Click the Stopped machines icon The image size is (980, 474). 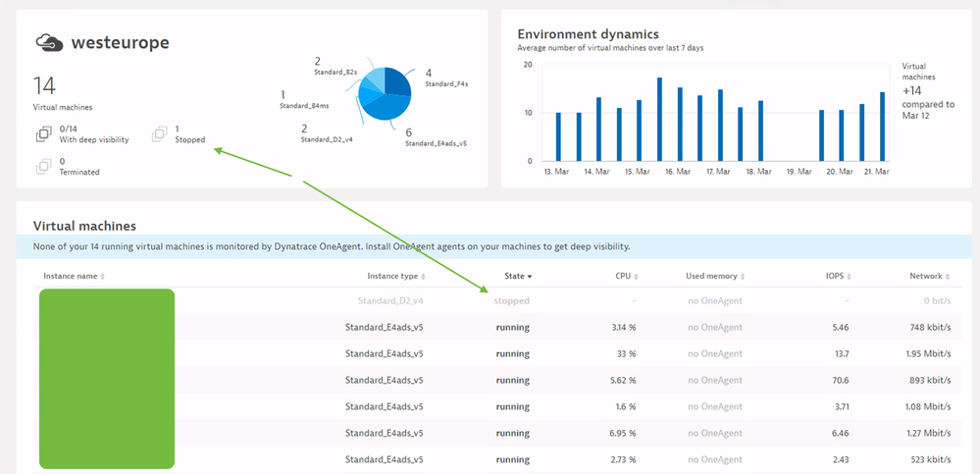159,134
